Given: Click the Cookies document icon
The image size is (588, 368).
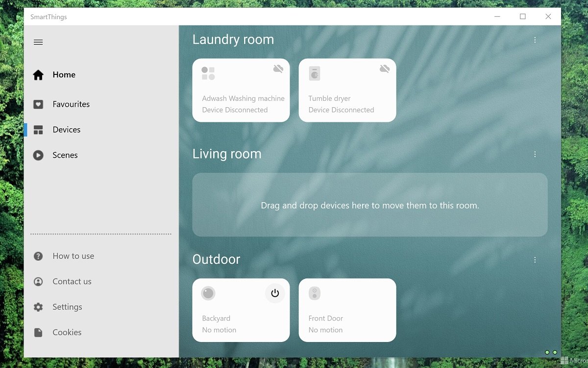Looking at the screenshot, I should coord(38,332).
